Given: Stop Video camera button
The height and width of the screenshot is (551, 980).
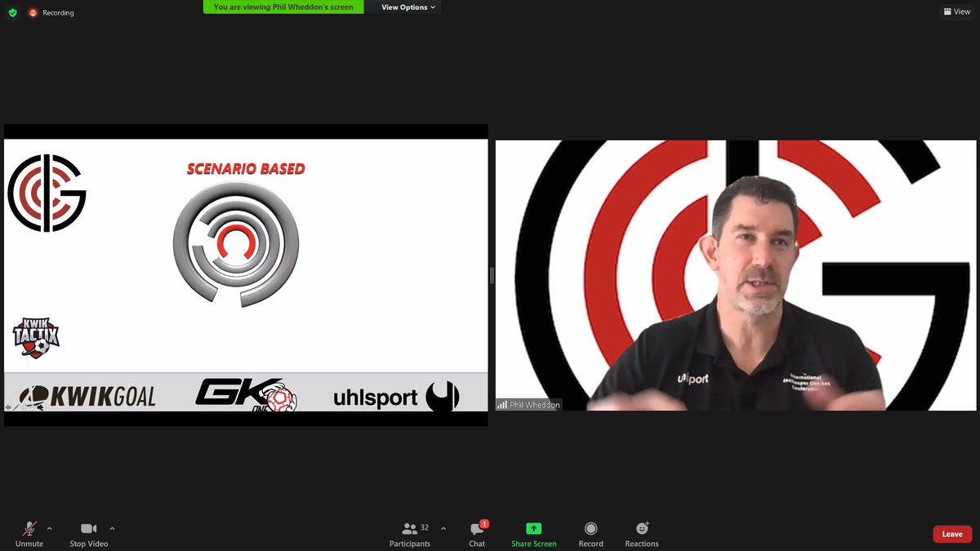Looking at the screenshot, I should [x=88, y=534].
